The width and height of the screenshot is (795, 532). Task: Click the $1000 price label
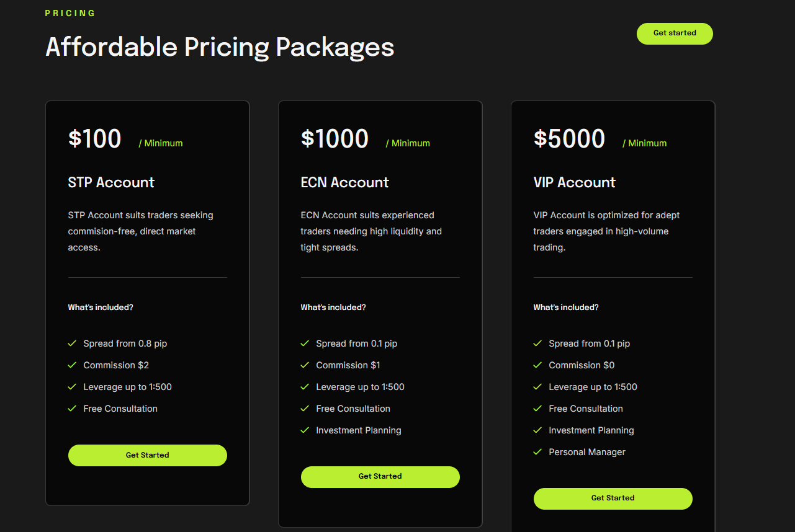click(335, 139)
